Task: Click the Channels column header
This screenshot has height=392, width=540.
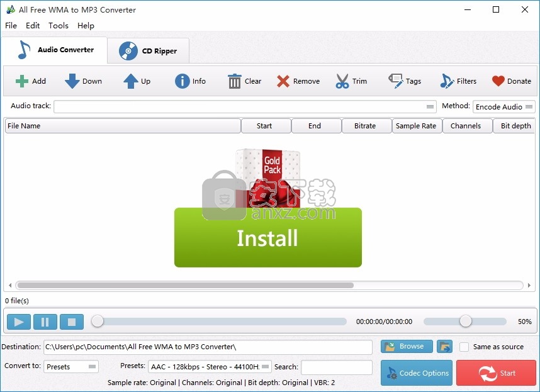Action: click(x=467, y=126)
